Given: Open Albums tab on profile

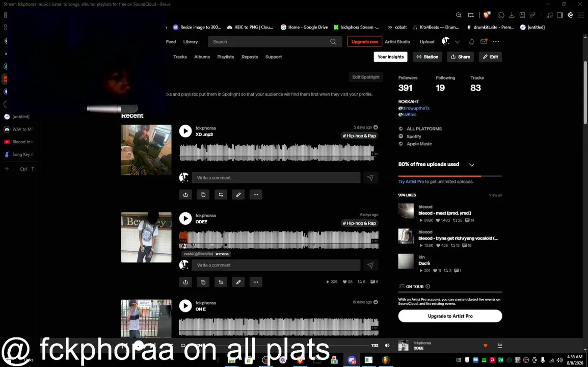Looking at the screenshot, I should (202, 57).
